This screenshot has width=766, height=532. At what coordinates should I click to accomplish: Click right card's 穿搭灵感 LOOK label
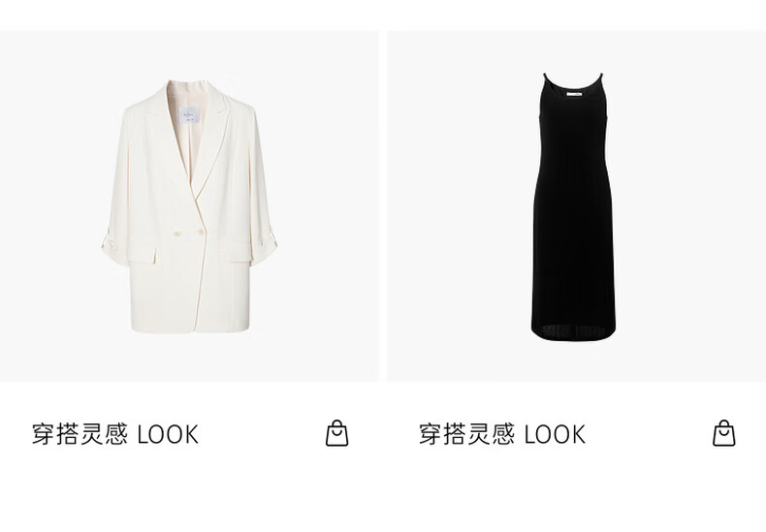(502, 434)
